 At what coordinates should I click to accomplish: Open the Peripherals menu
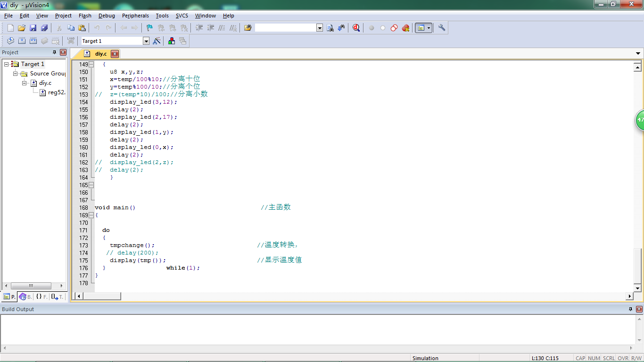coord(135,16)
